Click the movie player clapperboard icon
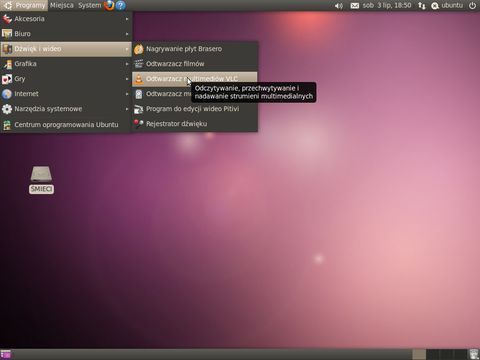The image size is (480, 360). pos(139,64)
